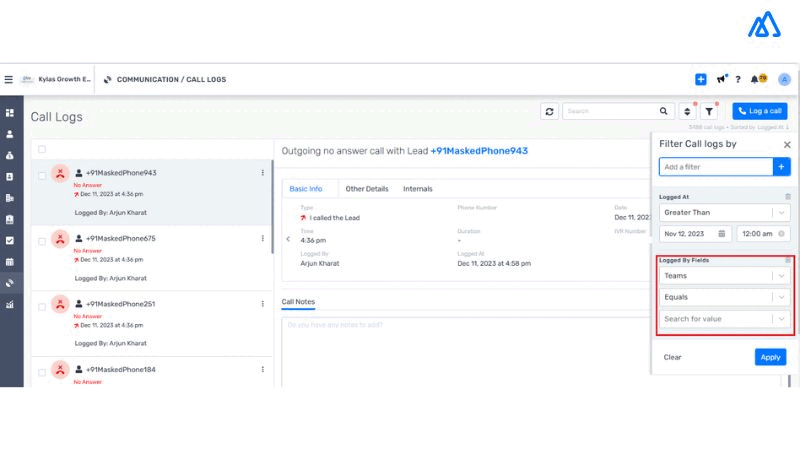Open the user profile avatar
Screen dimensions: 800x450
tap(784, 80)
